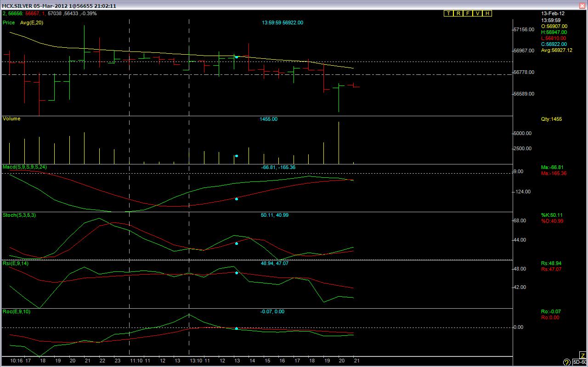The image size is (588, 367).
Task: Click the 124.00 MACD axis label
Action: click(x=521, y=192)
